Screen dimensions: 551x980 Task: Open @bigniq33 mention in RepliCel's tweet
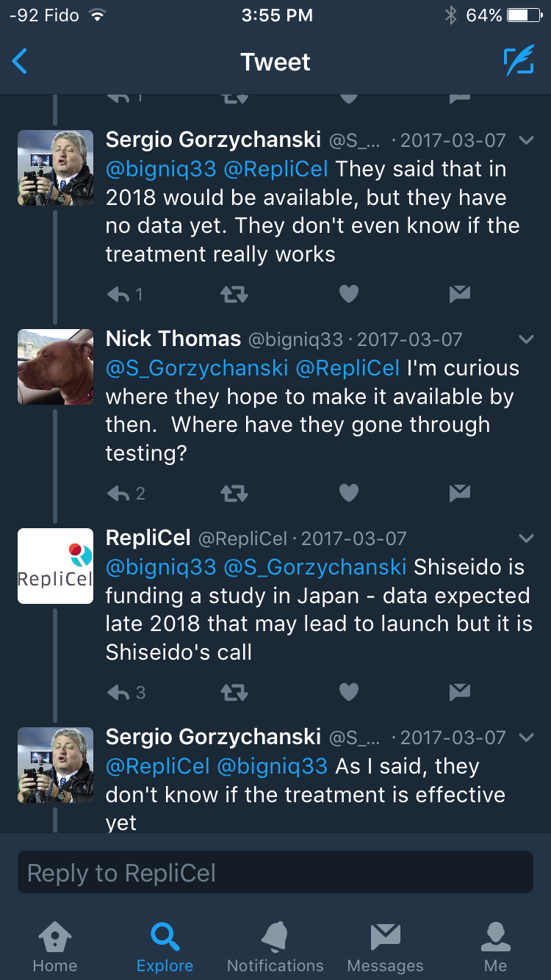tap(161, 567)
